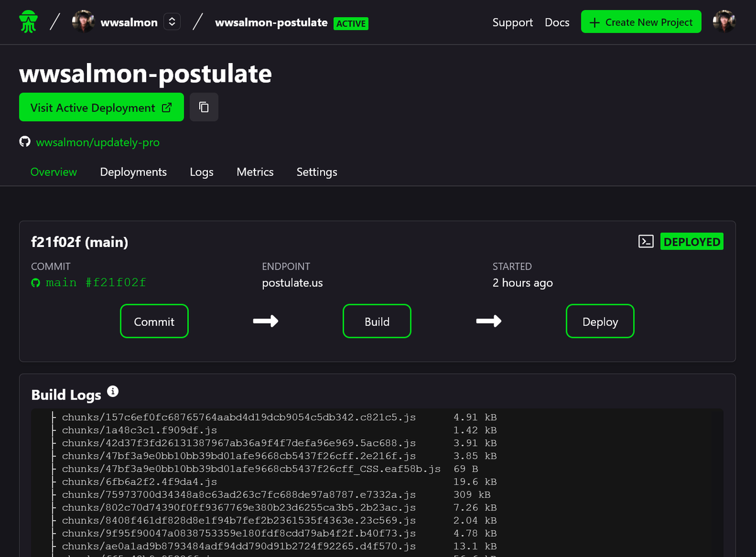The height and width of the screenshot is (557, 756).
Task: Click the green octopus logo icon
Action: click(x=28, y=22)
